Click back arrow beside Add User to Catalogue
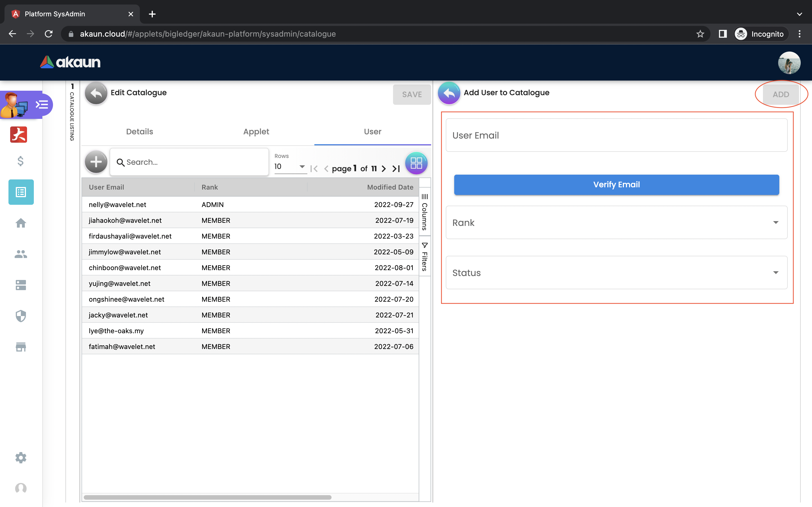 click(449, 93)
